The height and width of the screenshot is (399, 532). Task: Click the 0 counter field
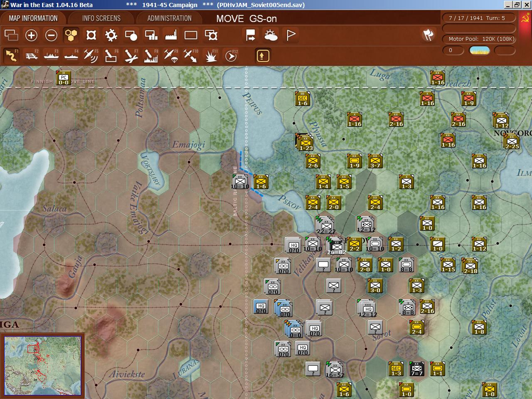pyautogui.click(x=453, y=50)
